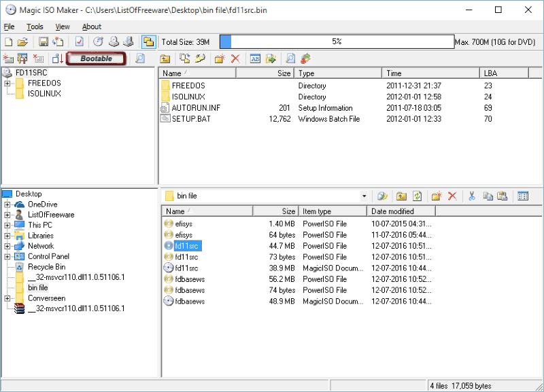Click the Bootable button
The height and width of the screenshot is (392, 544).
[x=96, y=58]
